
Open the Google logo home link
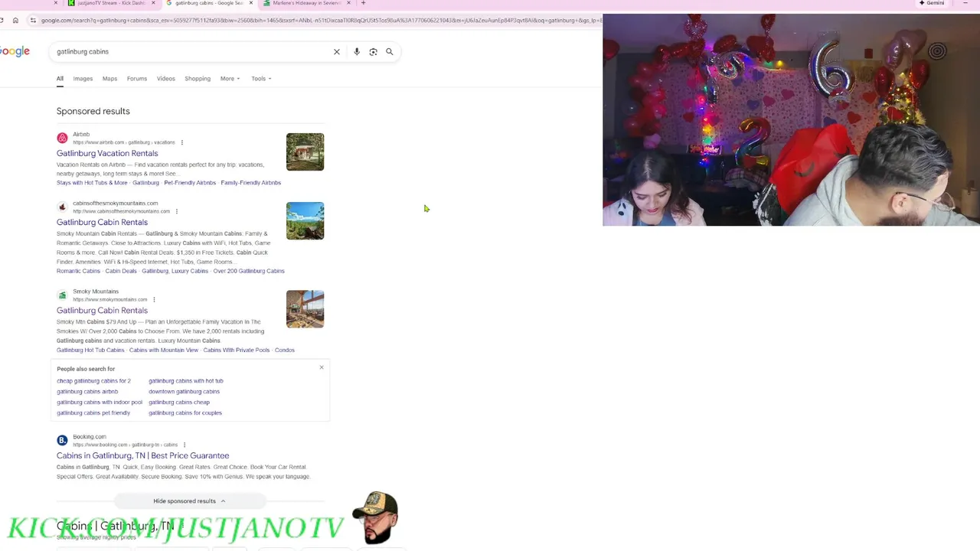[x=15, y=51]
